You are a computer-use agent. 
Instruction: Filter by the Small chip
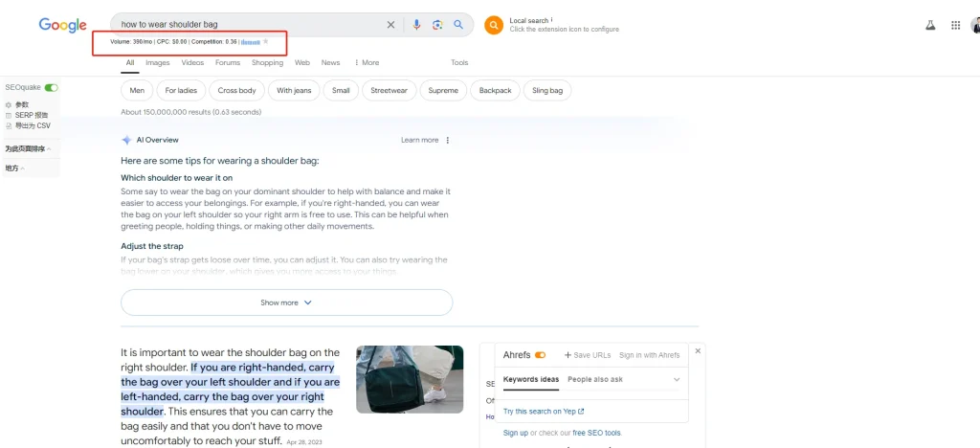pos(341,91)
